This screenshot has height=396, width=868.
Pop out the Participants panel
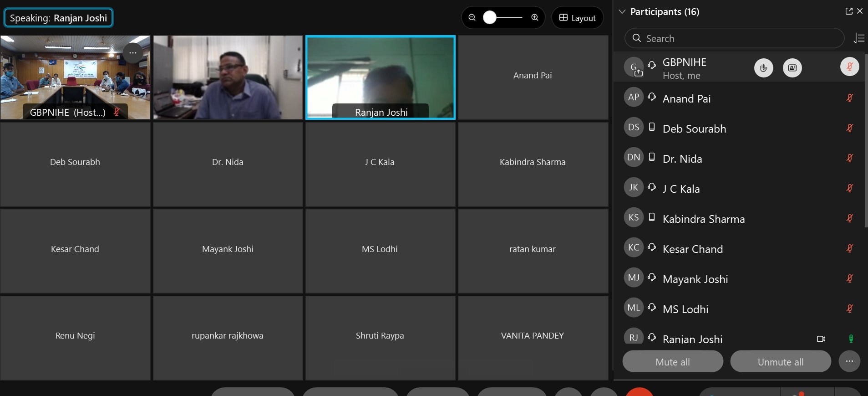click(848, 11)
